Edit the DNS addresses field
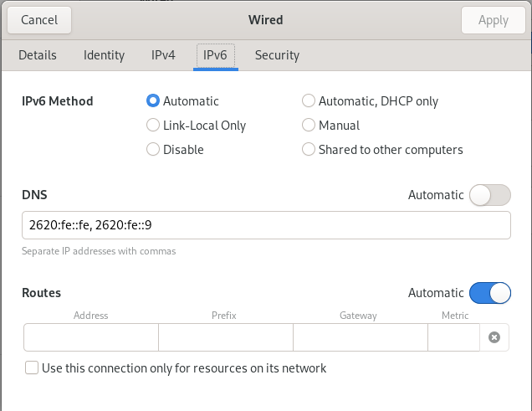The height and width of the screenshot is (411, 532). (266, 225)
